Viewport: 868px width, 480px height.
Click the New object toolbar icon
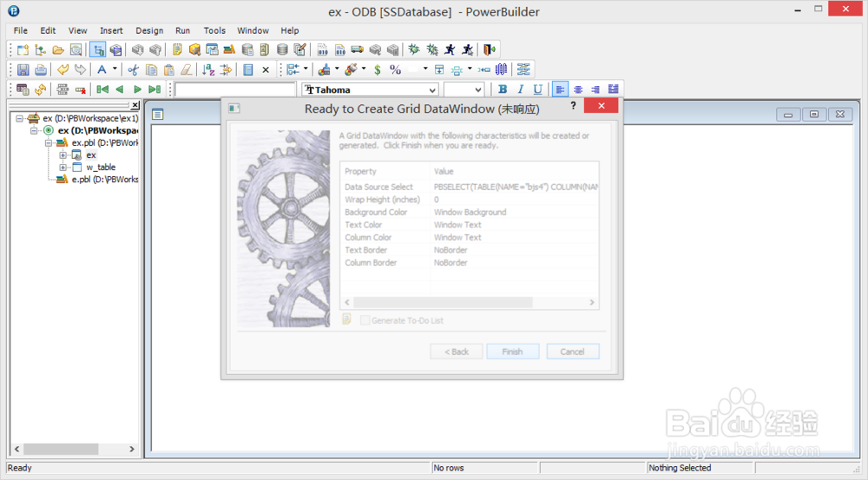[x=23, y=49]
